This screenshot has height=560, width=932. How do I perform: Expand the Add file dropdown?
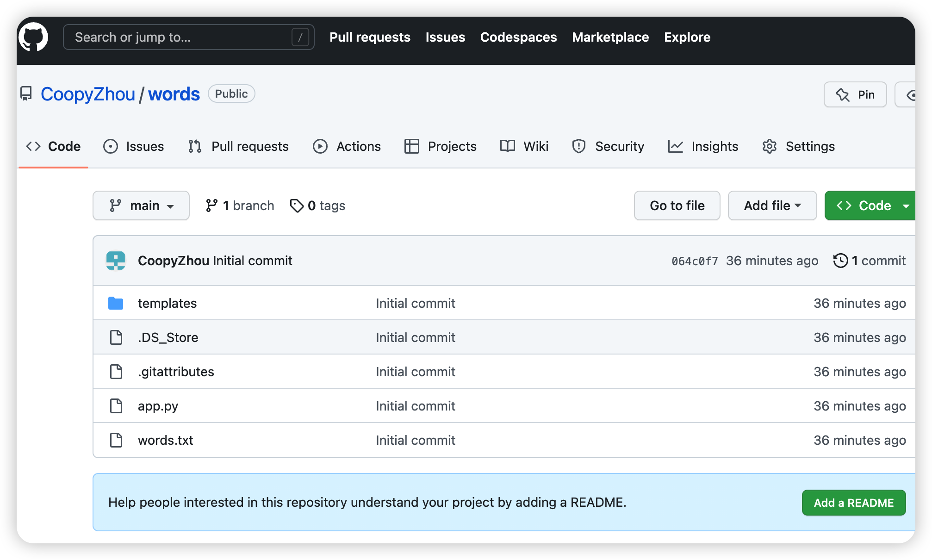tap(772, 205)
